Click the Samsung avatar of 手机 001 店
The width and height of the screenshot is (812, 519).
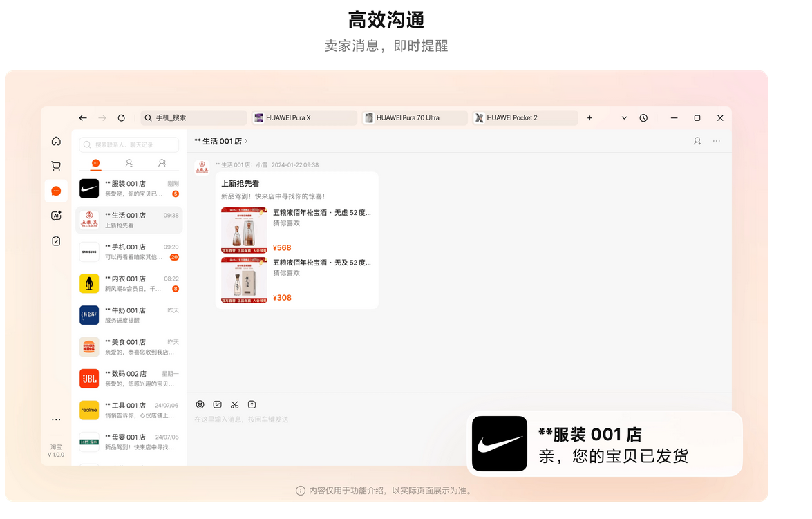click(x=89, y=252)
